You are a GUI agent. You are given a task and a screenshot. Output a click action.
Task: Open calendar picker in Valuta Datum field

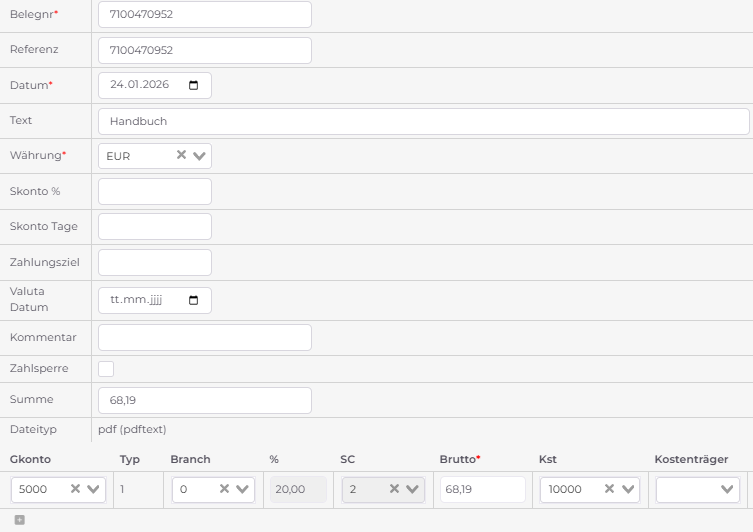point(193,300)
